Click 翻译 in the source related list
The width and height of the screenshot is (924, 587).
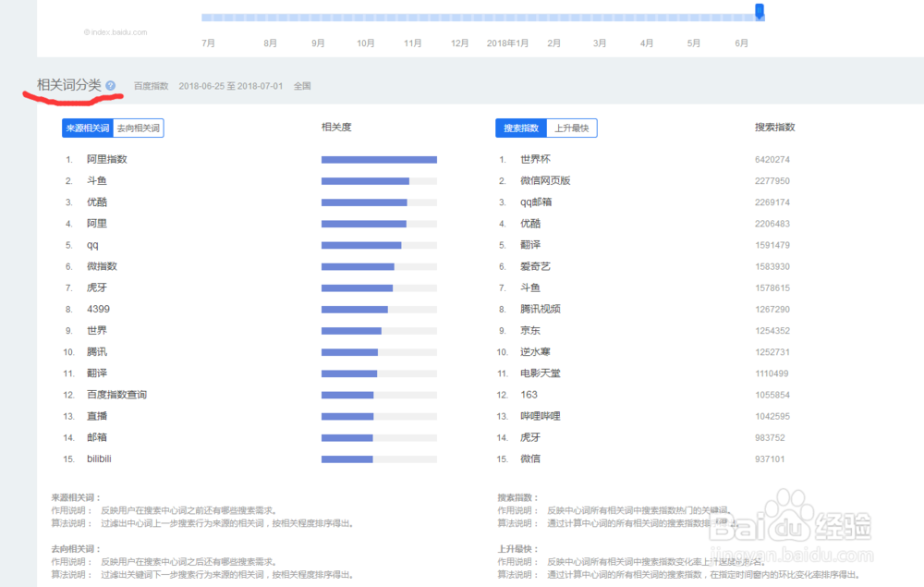97,373
